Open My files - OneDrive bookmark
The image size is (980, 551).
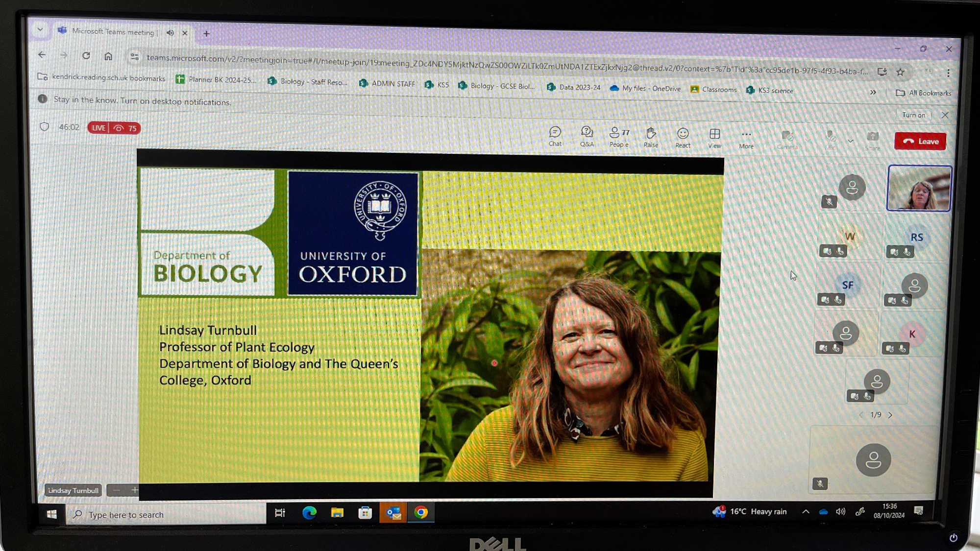coord(645,89)
